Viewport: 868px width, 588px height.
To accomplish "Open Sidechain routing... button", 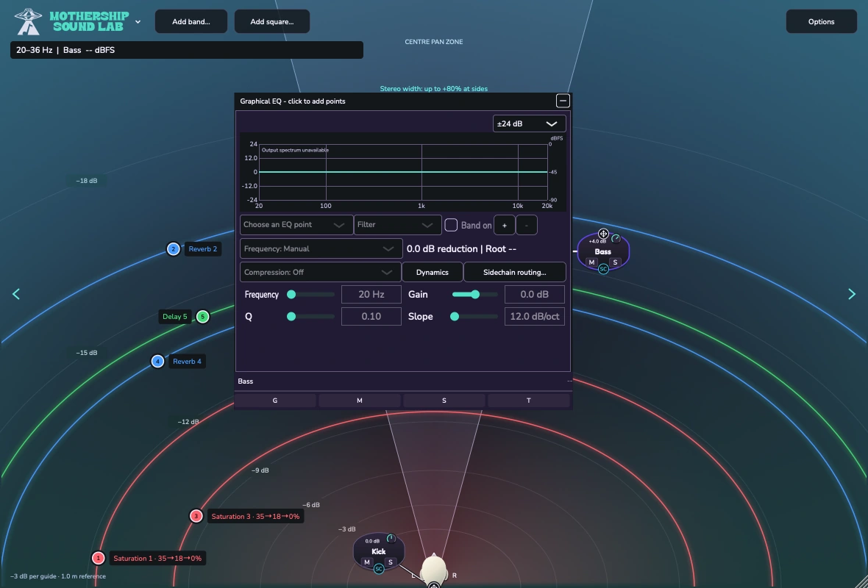I will [x=514, y=272].
